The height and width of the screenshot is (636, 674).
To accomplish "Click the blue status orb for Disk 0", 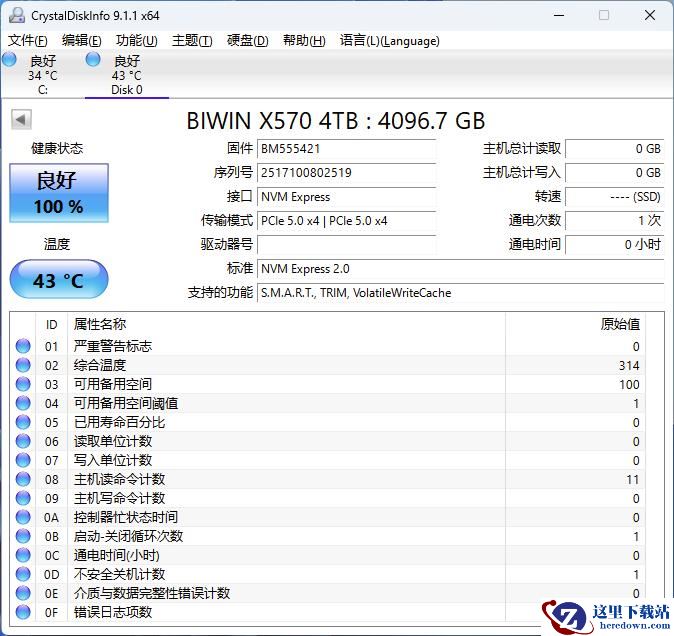I will tap(93, 59).
